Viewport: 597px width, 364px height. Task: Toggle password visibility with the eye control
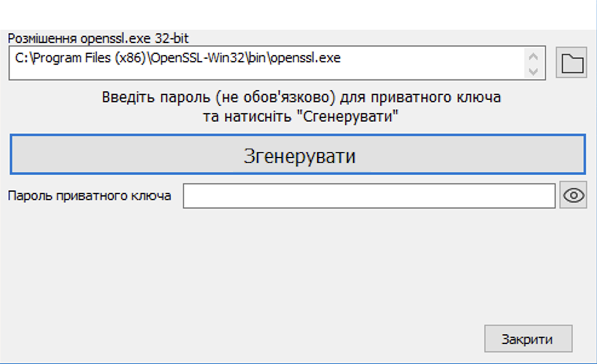coord(573,195)
